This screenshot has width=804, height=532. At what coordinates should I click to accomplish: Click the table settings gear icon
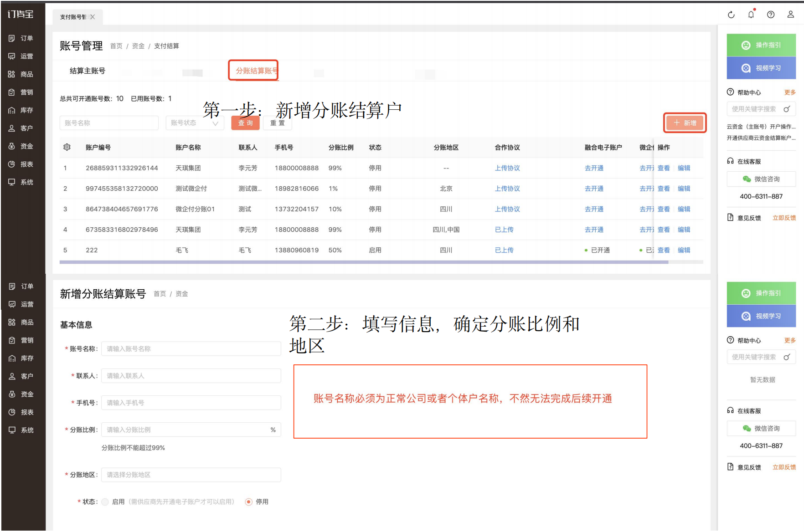[67, 147]
